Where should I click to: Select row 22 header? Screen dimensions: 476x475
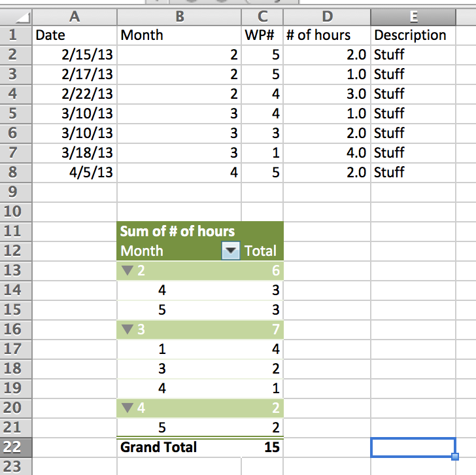coord(16,448)
